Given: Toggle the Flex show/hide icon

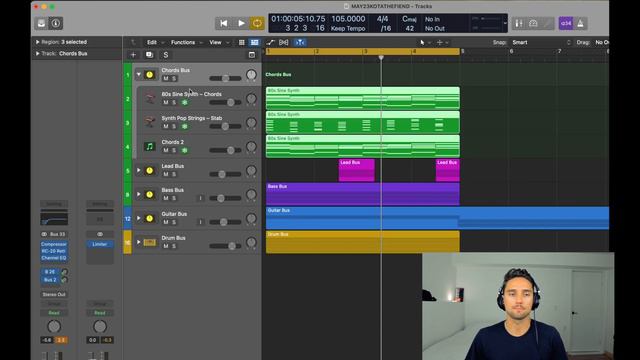Looking at the screenshot, I should pyautogui.click(x=284, y=42).
